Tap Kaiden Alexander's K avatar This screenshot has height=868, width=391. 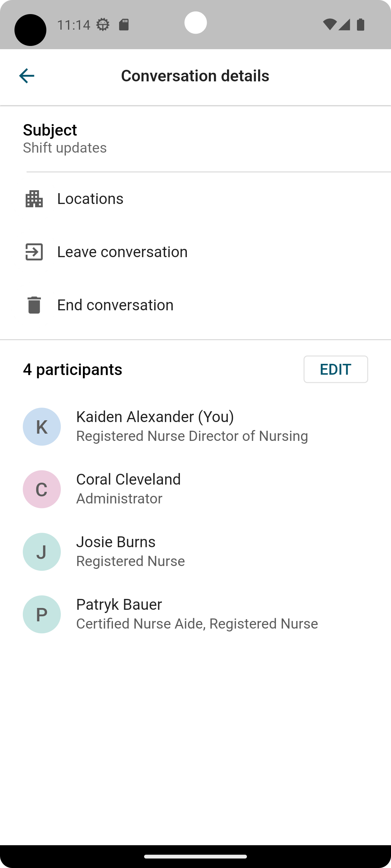click(x=42, y=427)
